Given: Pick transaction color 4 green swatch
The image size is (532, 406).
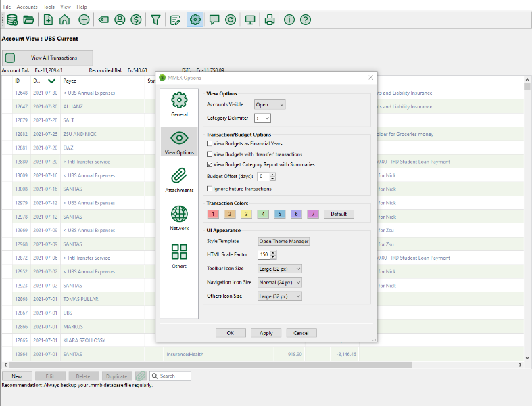Looking at the screenshot, I should point(263,214).
